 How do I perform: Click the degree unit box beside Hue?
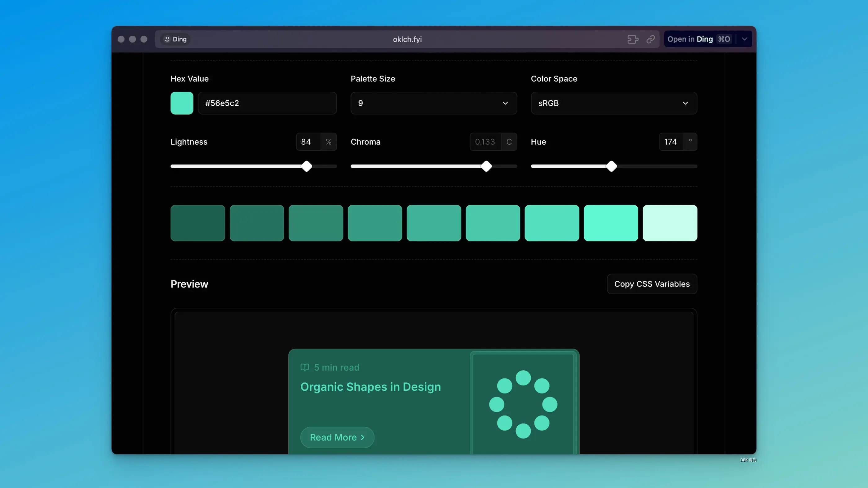(x=690, y=142)
